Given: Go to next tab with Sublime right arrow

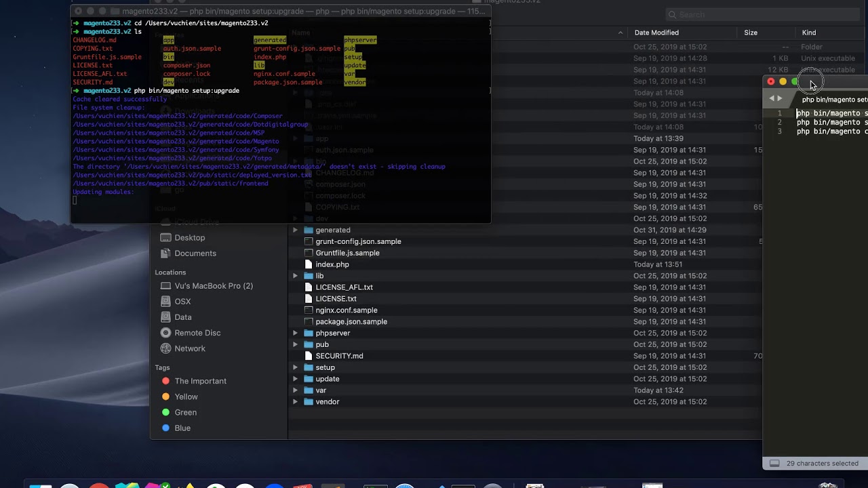Looking at the screenshot, I should tap(780, 99).
